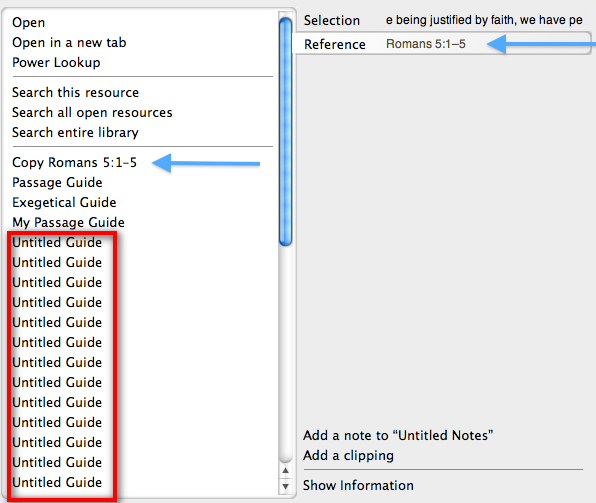Open the Exegetical Guide entry
Image resolution: width=596 pixels, height=503 pixels.
[64, 202]
